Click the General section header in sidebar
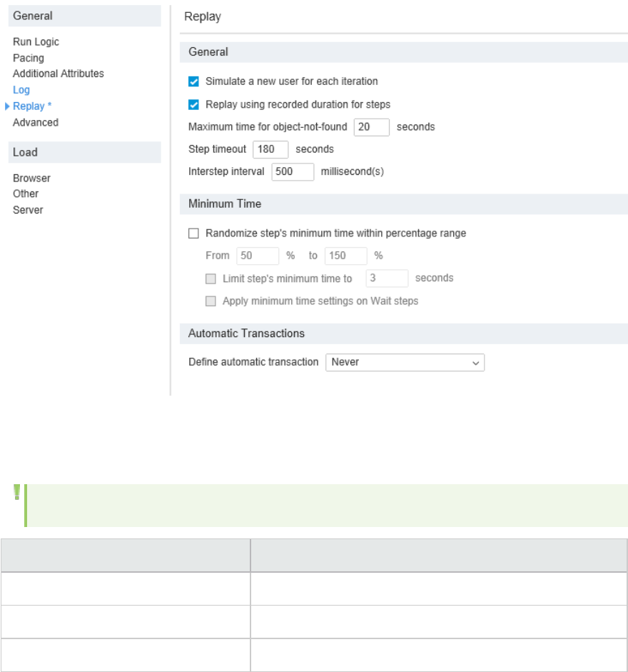The width and height of the screenshot is (628, 672). (x=33, y=16)
